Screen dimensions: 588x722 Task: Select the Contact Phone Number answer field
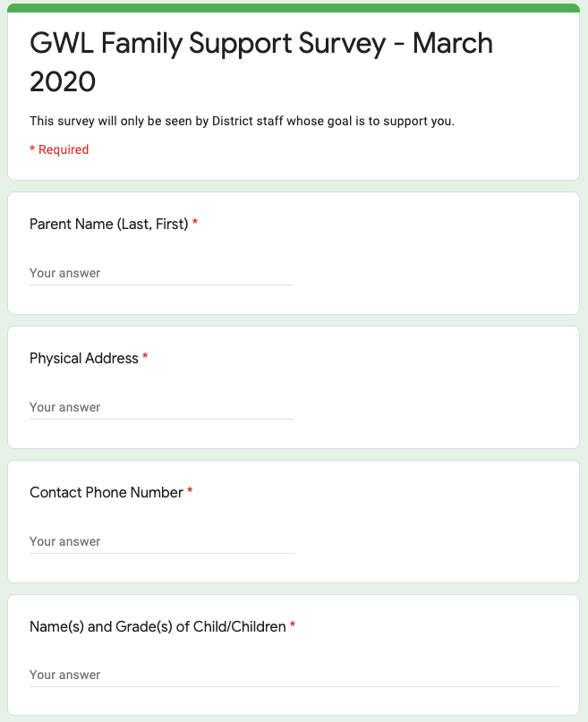pyautogui.click(x=161, y=542)
